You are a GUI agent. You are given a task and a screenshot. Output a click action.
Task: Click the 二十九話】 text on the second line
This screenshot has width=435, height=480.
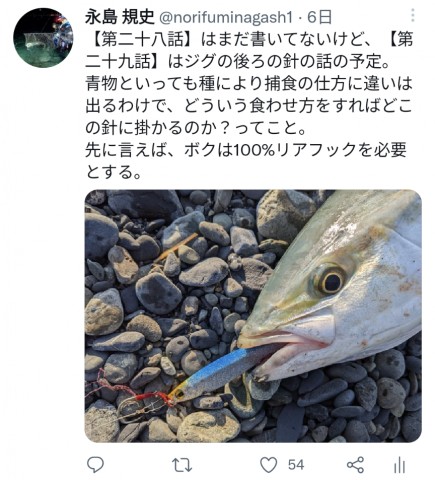click(x=125, y=61)
